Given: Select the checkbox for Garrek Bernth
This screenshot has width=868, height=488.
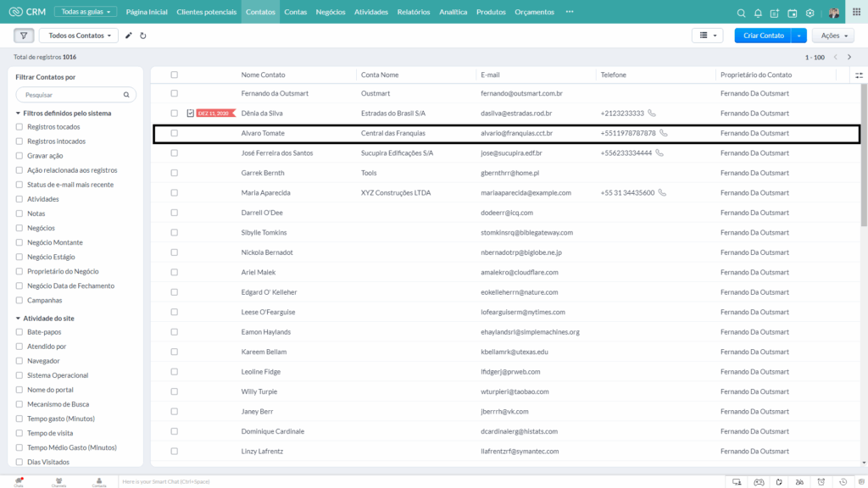Looking at the screenshot, I should point(175,173).
